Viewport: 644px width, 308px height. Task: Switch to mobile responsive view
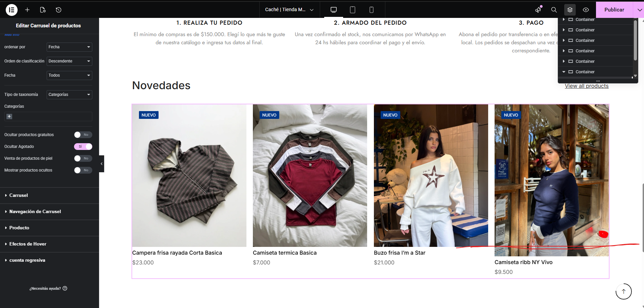tap(372, 10)
